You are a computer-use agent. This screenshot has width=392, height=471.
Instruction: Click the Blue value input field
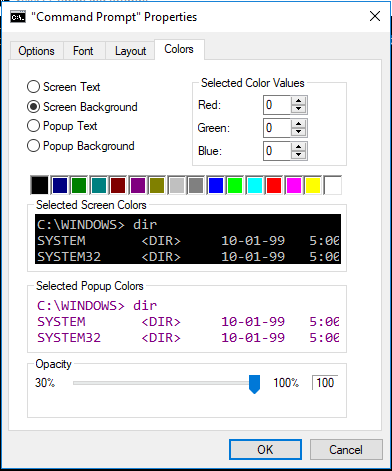click(277, 151)
